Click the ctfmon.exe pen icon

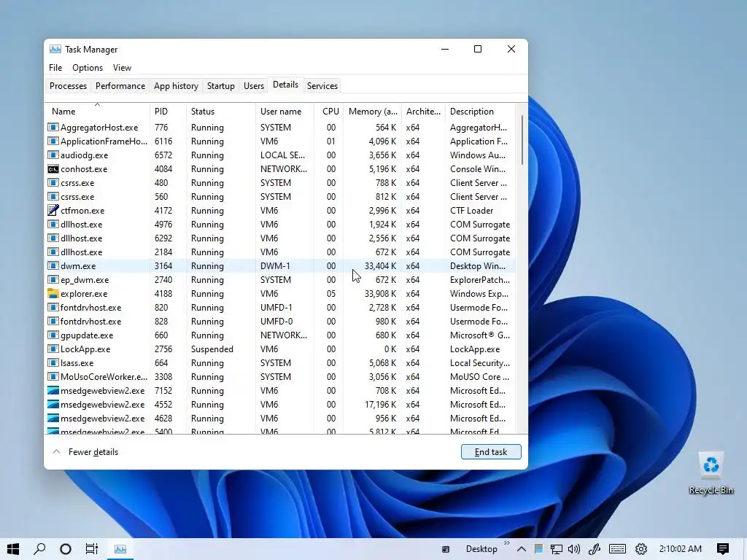[x=53, y=211]
